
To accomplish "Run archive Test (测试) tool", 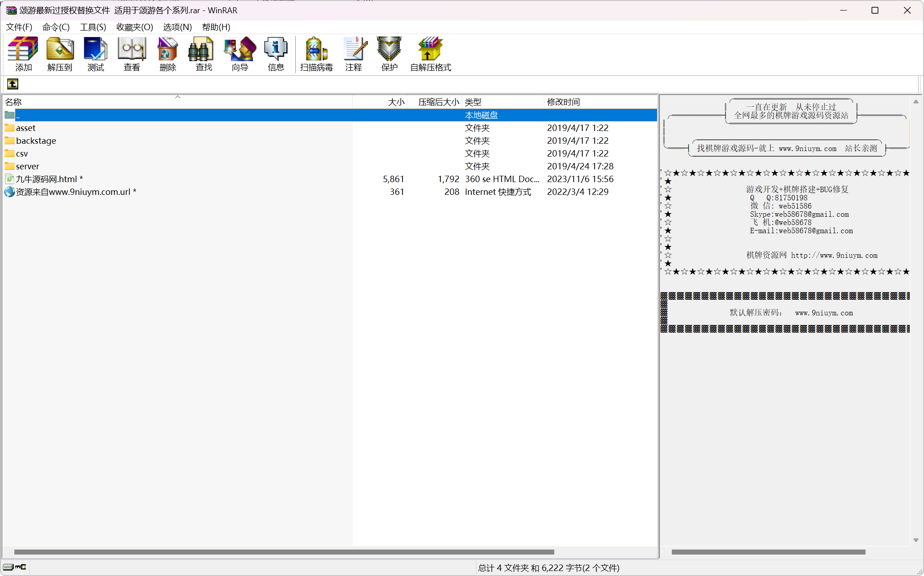I will 96,54.
